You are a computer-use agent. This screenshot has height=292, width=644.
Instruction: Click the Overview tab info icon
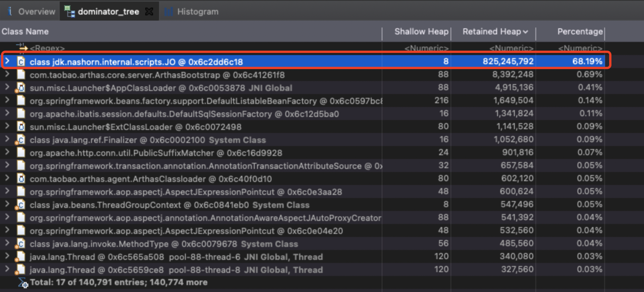pyautogui.click(x=10, y=11)
